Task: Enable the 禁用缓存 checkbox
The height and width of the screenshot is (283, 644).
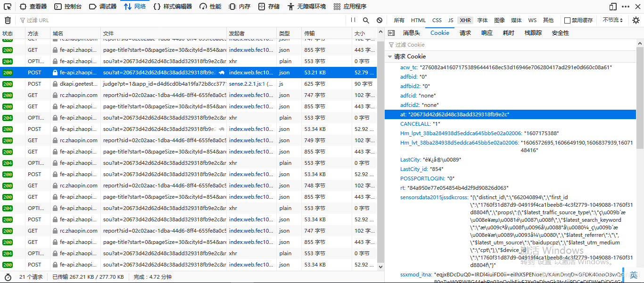Action: [x=567, y=20]
